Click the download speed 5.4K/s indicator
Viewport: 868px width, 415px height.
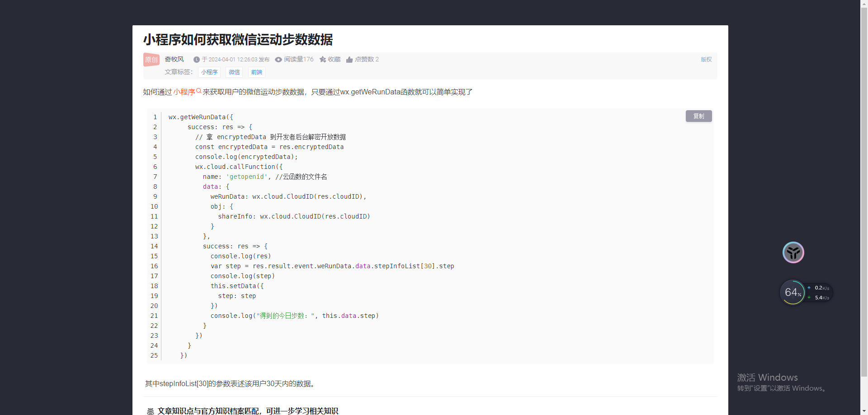(819, 298)
